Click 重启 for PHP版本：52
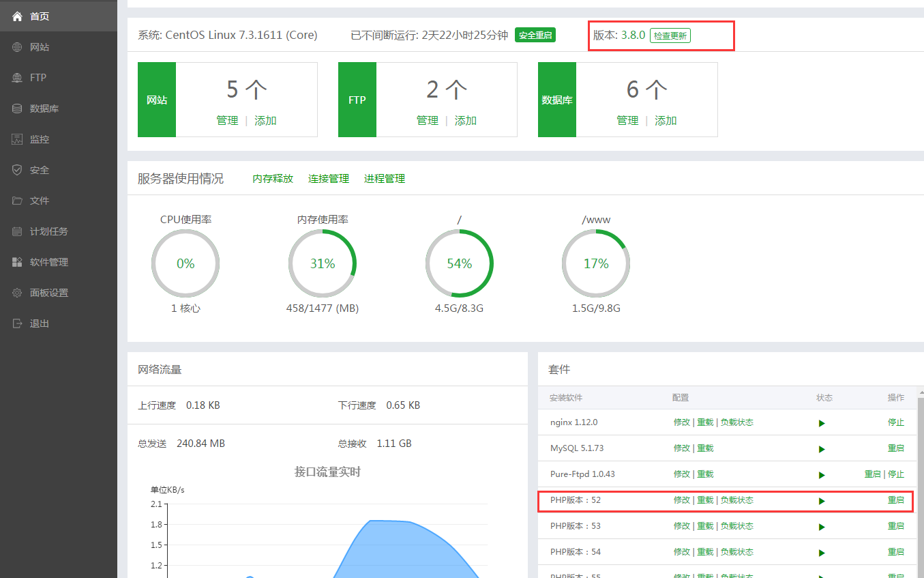 (x=896, y=500)
